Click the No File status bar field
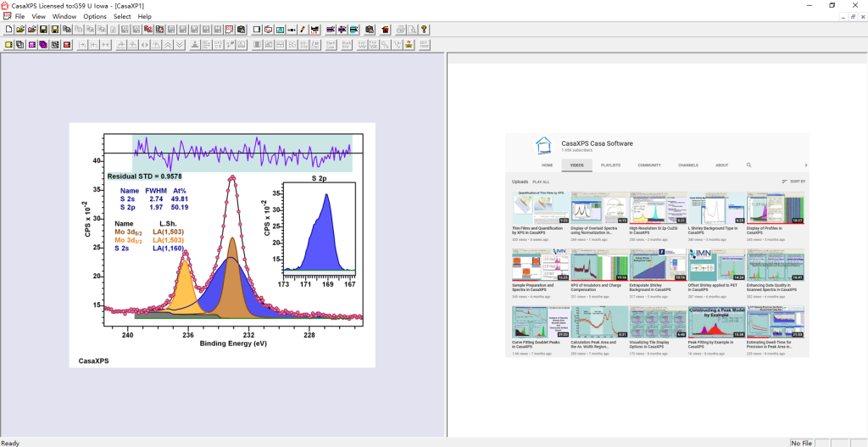The width and height of the screenshot is (868, 447). [802, 443]
